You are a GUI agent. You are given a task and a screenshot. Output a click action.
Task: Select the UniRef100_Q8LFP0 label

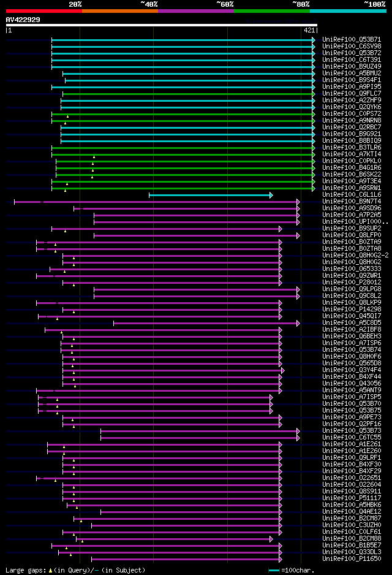(x=352, y=235)
